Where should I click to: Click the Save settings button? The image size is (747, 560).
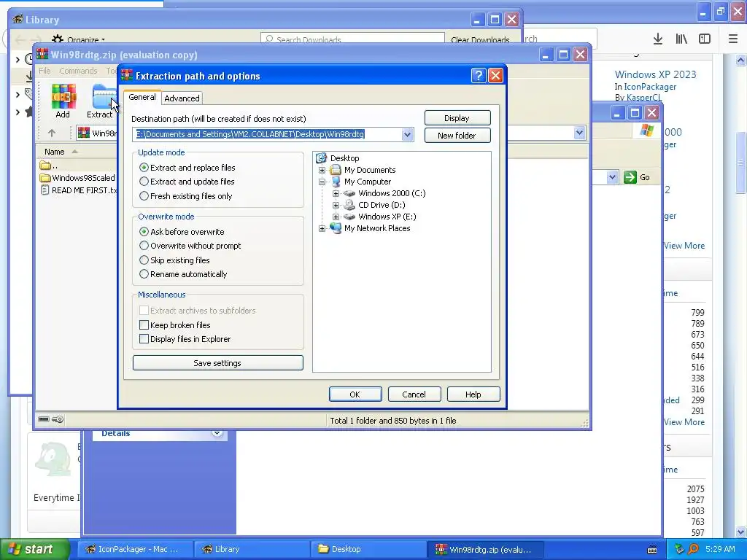click(217, 363)
